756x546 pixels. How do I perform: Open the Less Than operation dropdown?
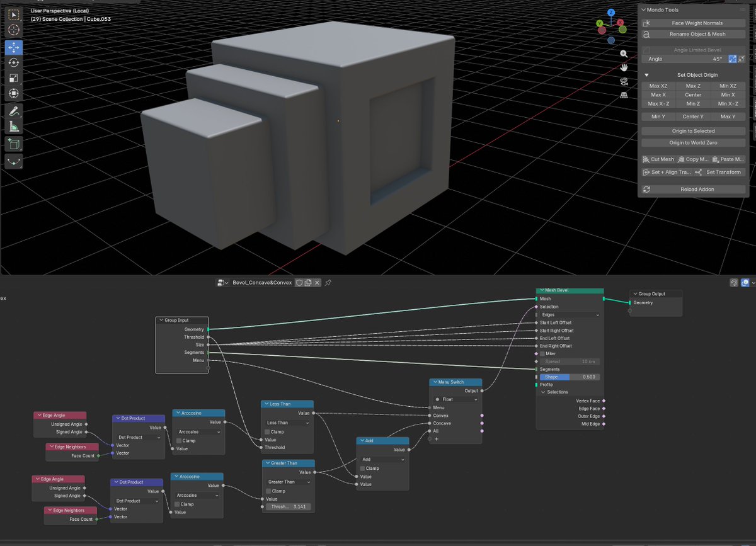(x=287, y=423)
